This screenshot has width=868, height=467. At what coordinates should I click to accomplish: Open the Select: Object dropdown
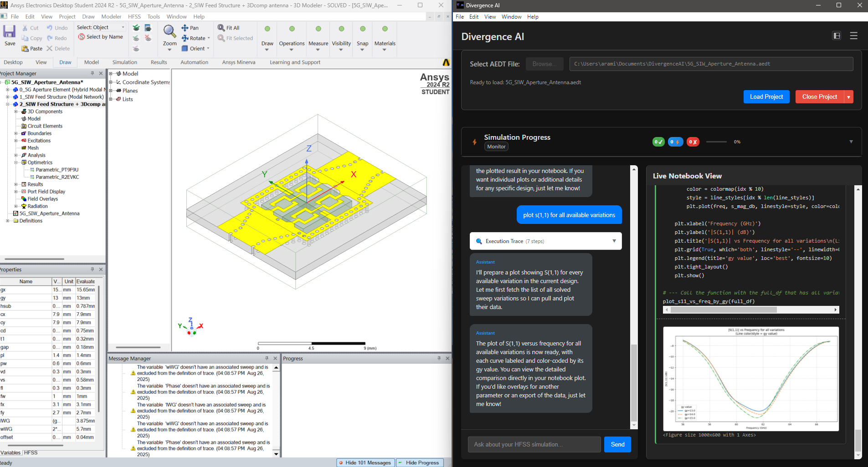pos(122,27)
